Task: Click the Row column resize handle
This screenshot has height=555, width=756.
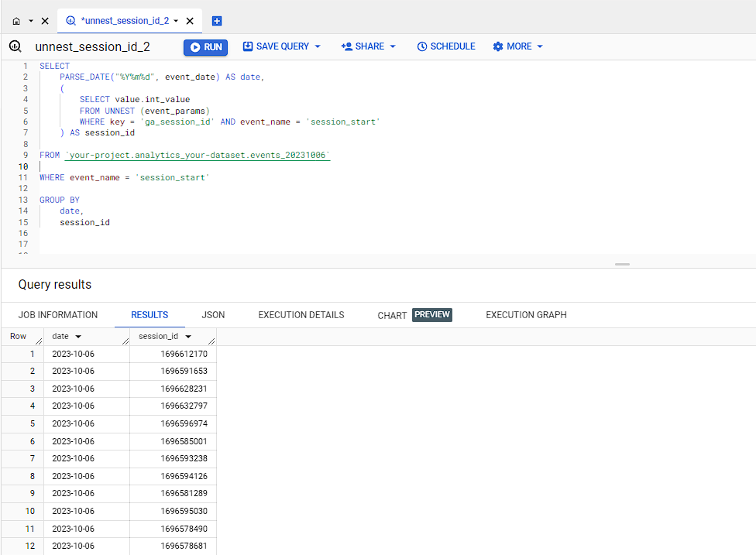Action: tap(39, 341)
